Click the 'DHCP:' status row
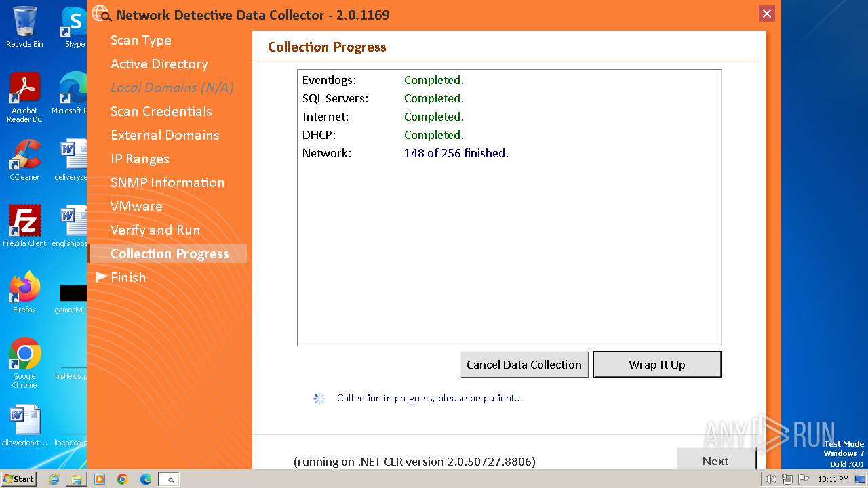Viewport: 868px width, 488px height. (383, 135)
